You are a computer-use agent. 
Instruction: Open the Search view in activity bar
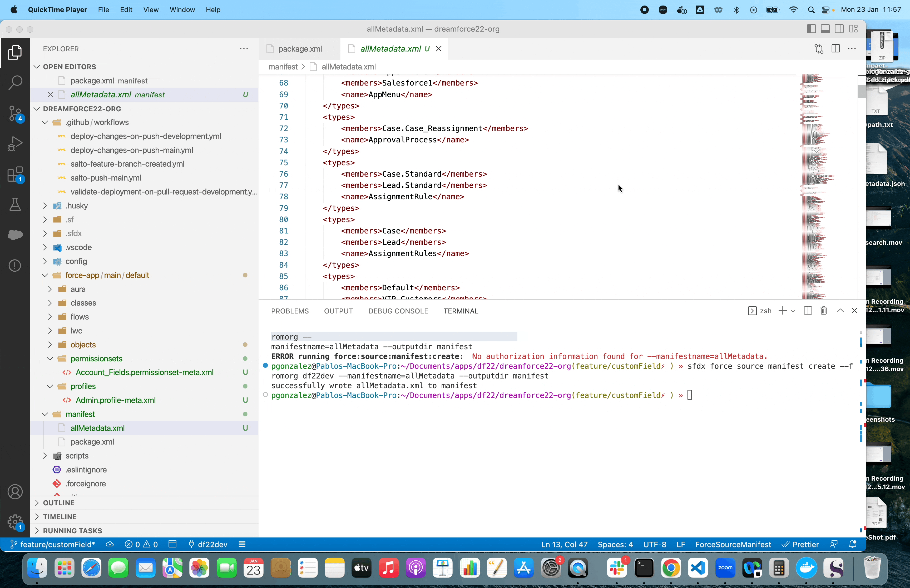coord(15,82)
